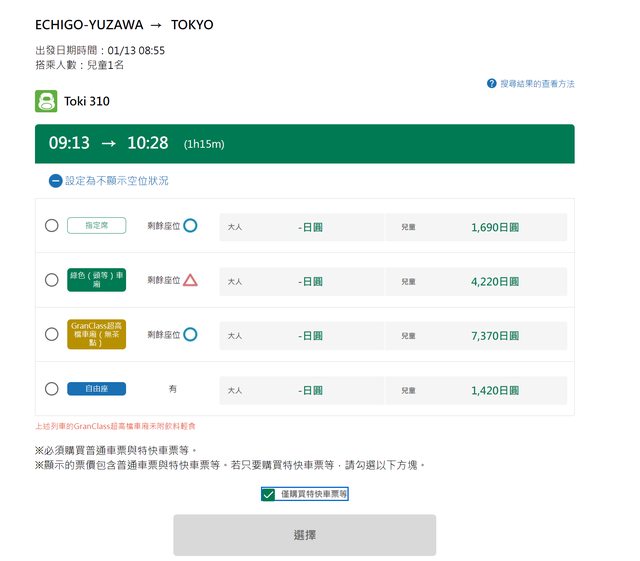Click the blue question mark help icon
640x561 pixels.
[491, 84]
